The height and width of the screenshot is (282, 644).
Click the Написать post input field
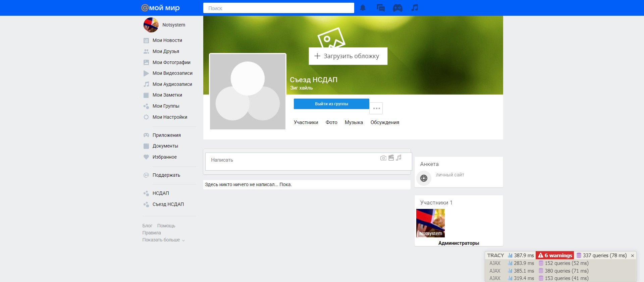(309, 162)
